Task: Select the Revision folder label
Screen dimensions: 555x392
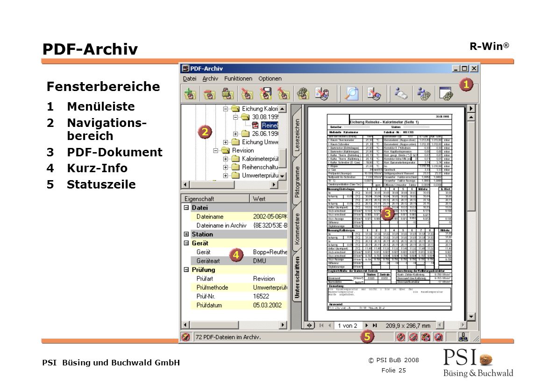Action: click(243, 151)
